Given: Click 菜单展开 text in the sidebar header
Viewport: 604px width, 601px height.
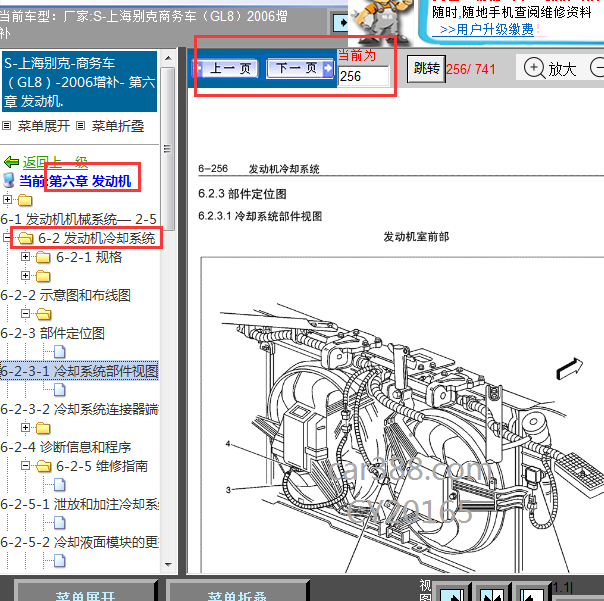Looking at the screenshot, I should [x=44, y=126].
